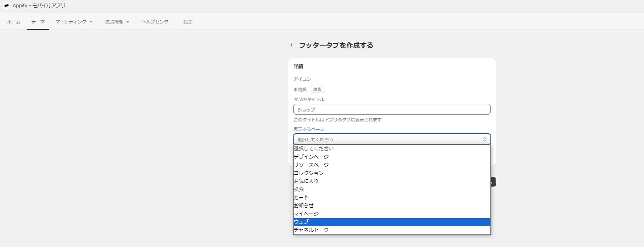Go to the 設定 tab

click(x=188, y=22)
